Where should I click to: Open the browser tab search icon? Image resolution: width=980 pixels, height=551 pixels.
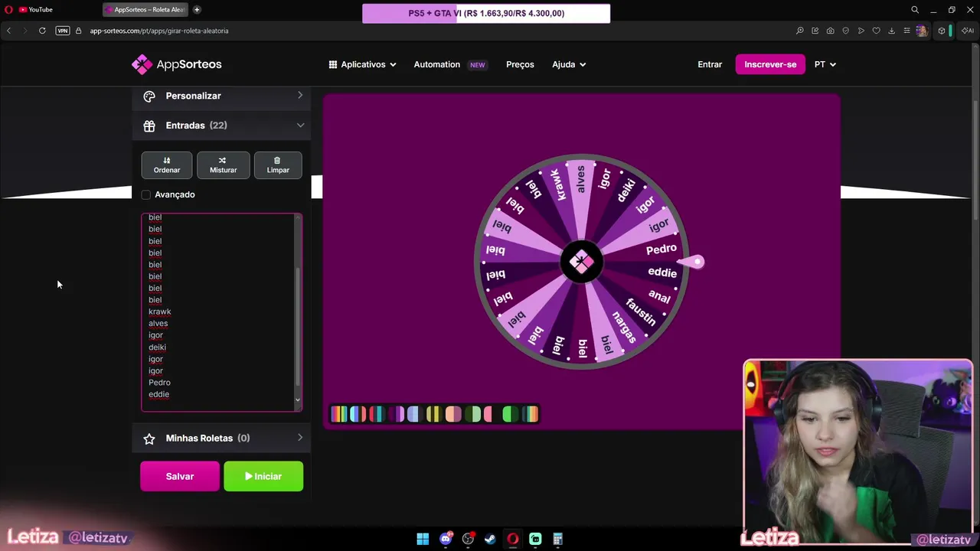(x=914, y=10)
